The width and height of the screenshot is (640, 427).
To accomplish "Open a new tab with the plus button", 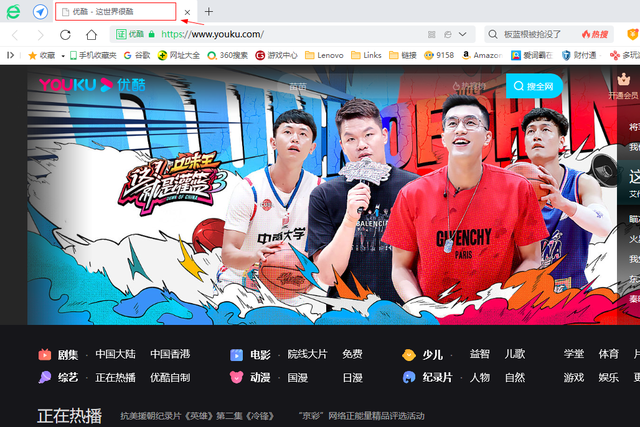I will click(209, 11).
